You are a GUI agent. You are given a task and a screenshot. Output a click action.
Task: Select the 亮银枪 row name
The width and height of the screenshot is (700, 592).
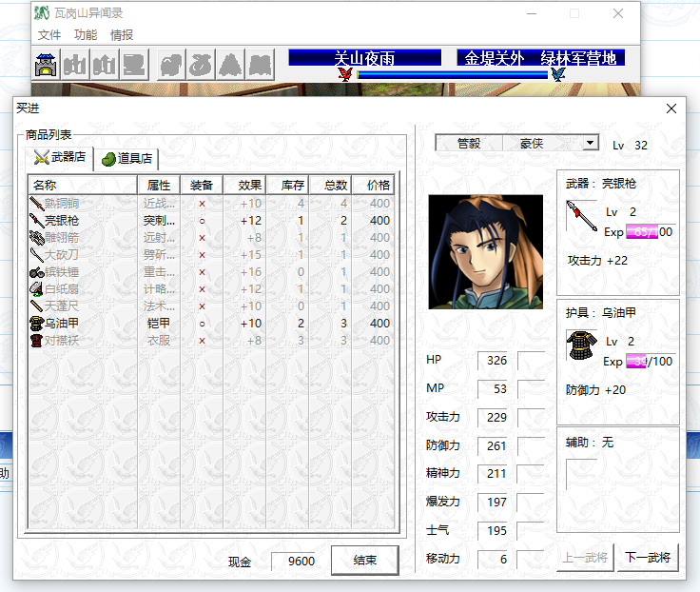click(x=62, y=221)
